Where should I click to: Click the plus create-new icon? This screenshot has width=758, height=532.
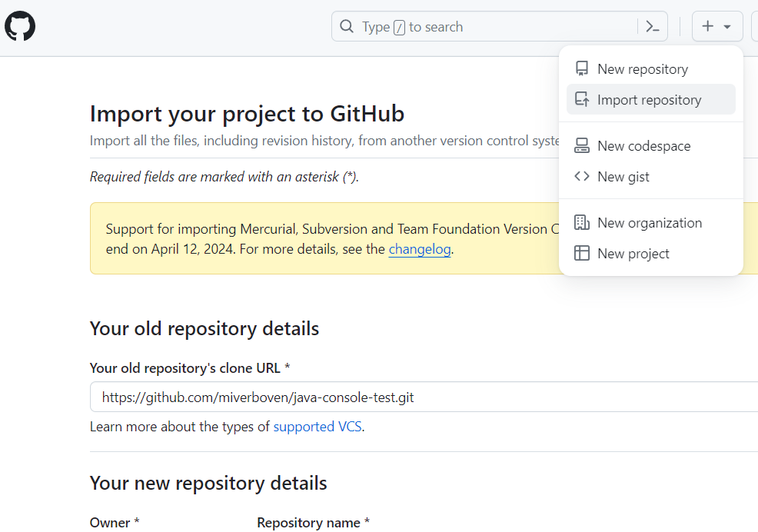708,26
